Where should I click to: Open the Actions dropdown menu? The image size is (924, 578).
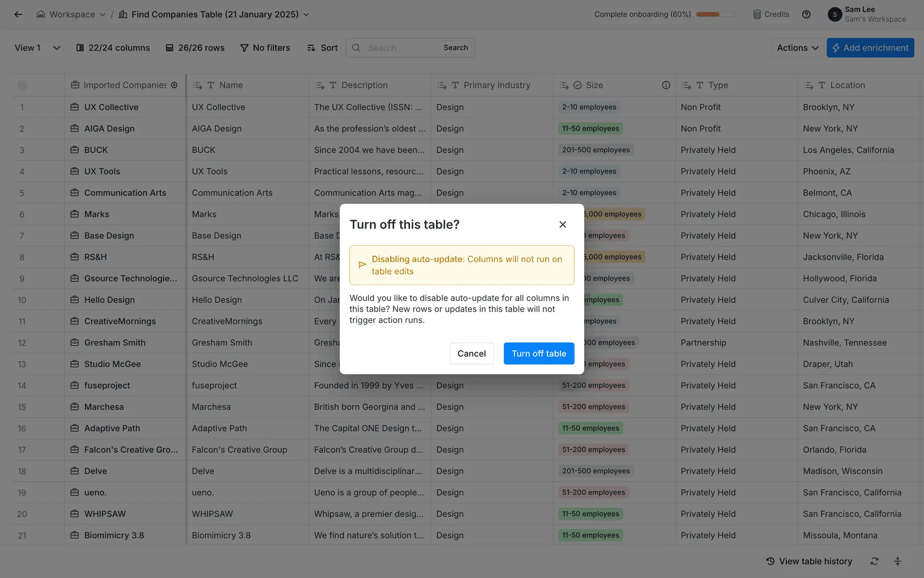797,48
